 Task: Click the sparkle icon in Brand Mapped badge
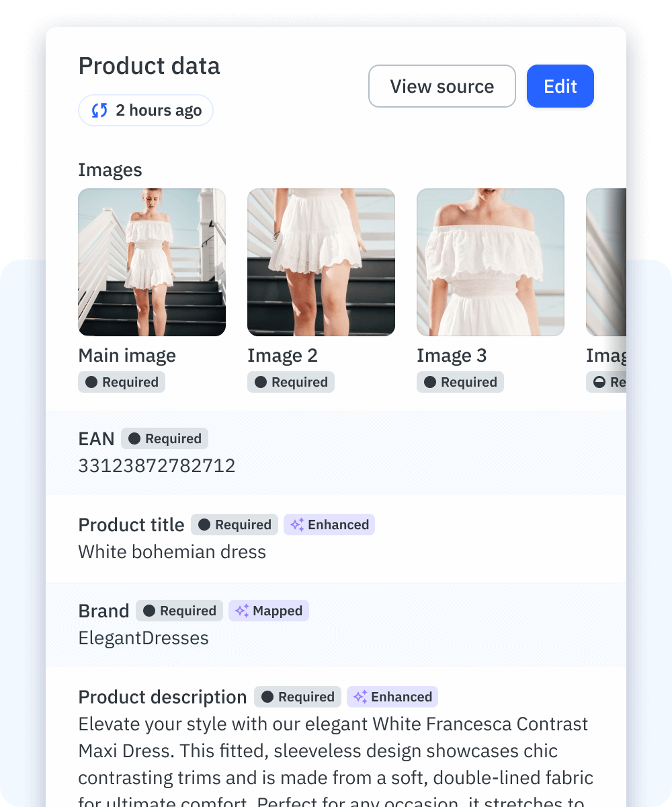pos(242,611)
